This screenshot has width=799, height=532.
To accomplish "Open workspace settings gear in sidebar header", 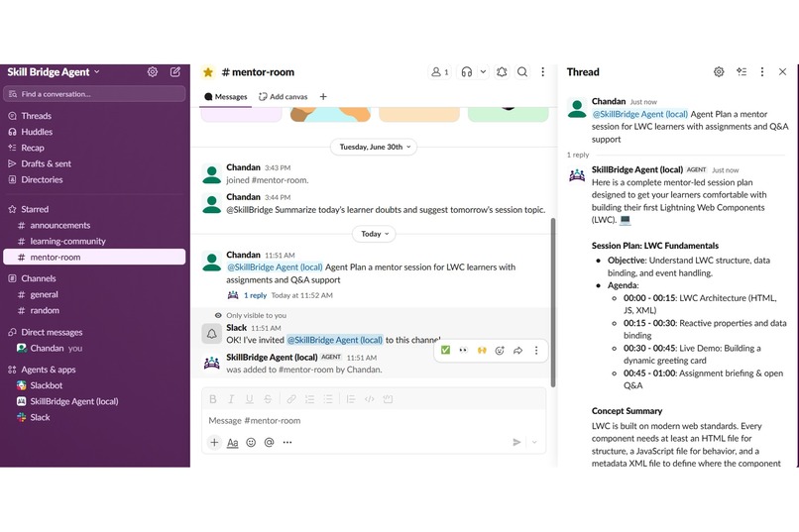I will pos(153,71).
